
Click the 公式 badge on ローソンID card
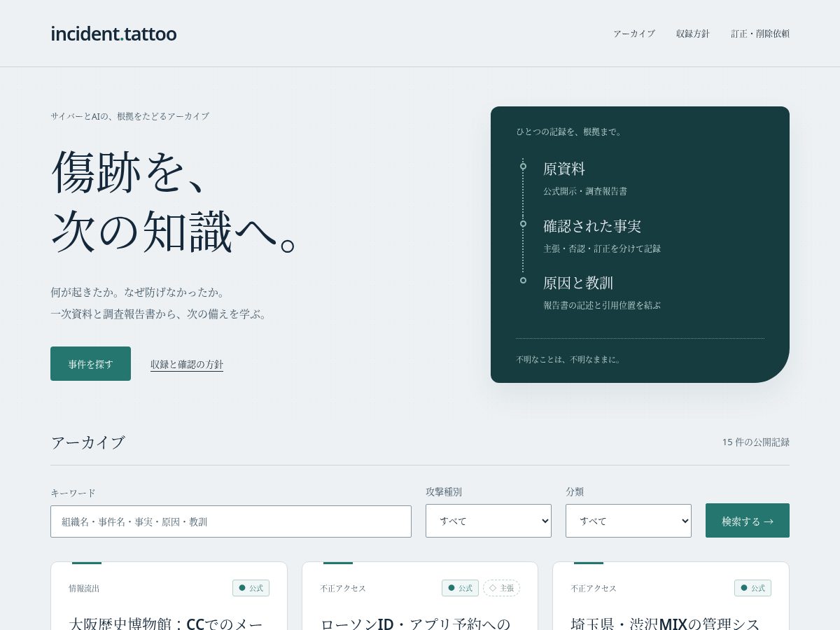(460, 588)
